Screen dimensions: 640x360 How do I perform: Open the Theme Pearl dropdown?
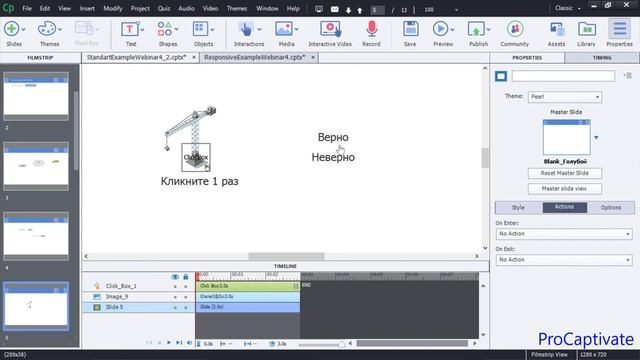click(564, 97)
